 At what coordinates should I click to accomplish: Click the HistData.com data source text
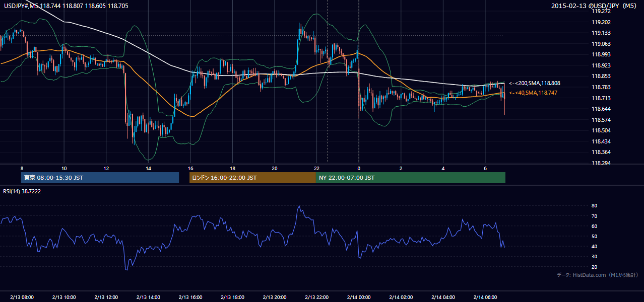[597, 275]
